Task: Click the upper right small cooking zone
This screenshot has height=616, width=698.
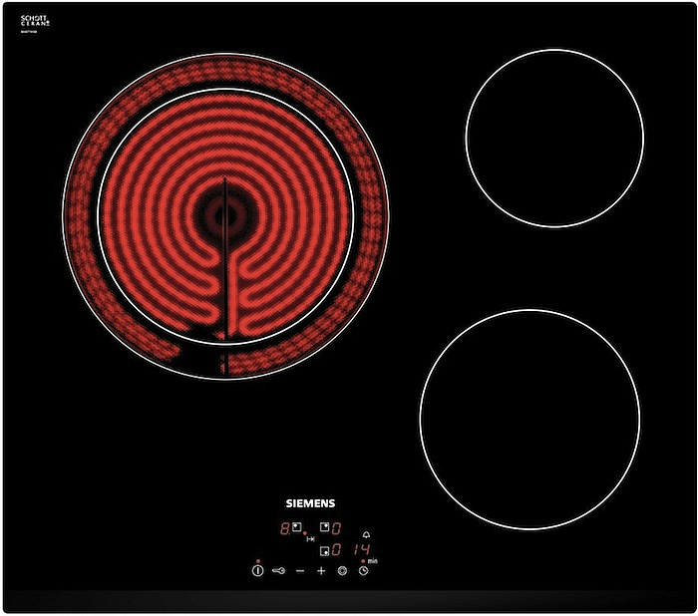Action: [x=554, y=137]
